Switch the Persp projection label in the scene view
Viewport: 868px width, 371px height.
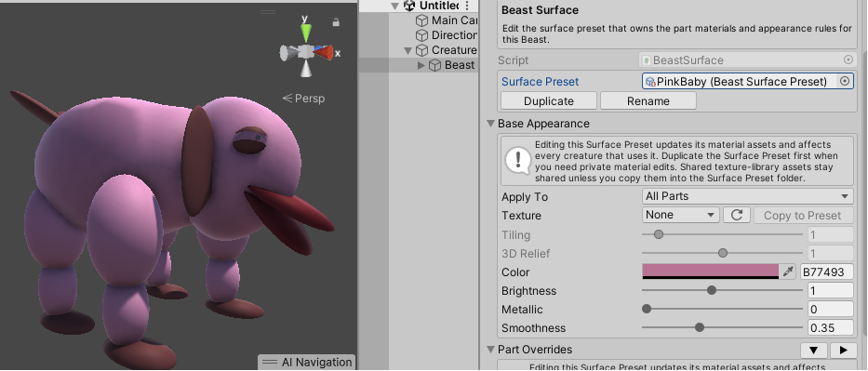point(303,99)
